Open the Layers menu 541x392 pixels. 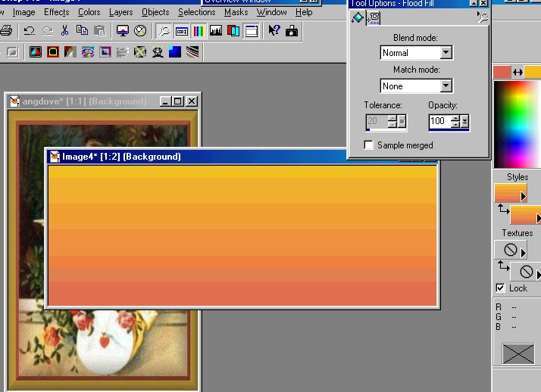point(120,12)
